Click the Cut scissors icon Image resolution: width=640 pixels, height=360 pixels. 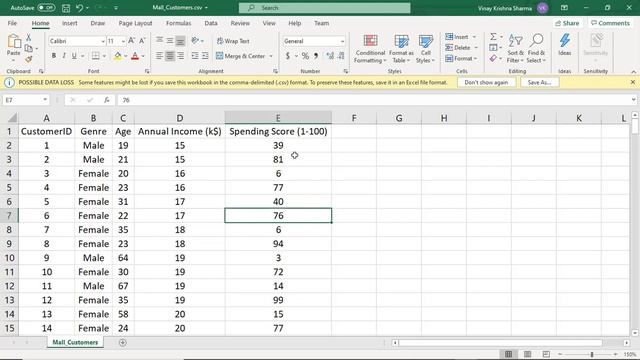(29, 38)
